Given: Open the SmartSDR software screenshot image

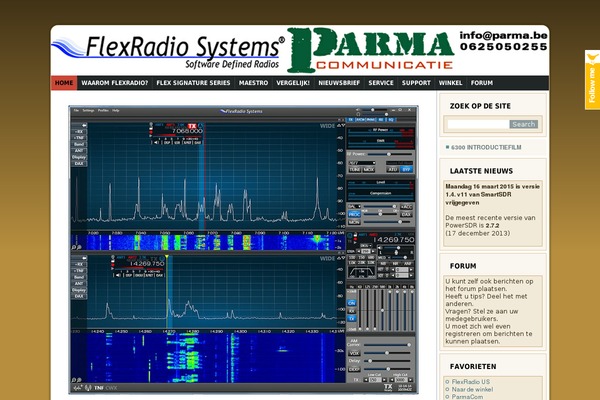Looking at the screenshot, I should 243,250.
